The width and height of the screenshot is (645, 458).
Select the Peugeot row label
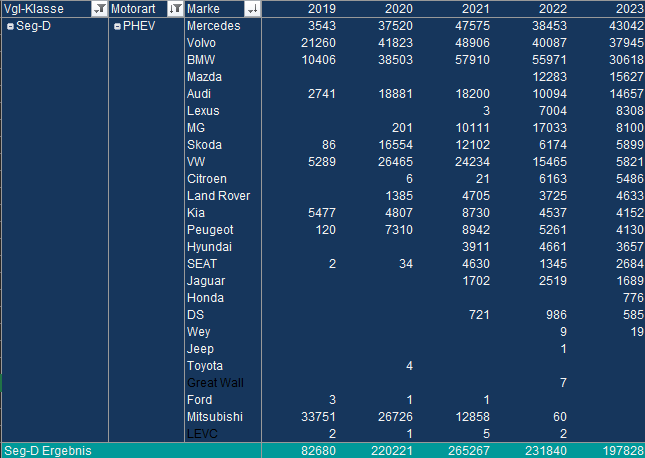click(210, 230)
